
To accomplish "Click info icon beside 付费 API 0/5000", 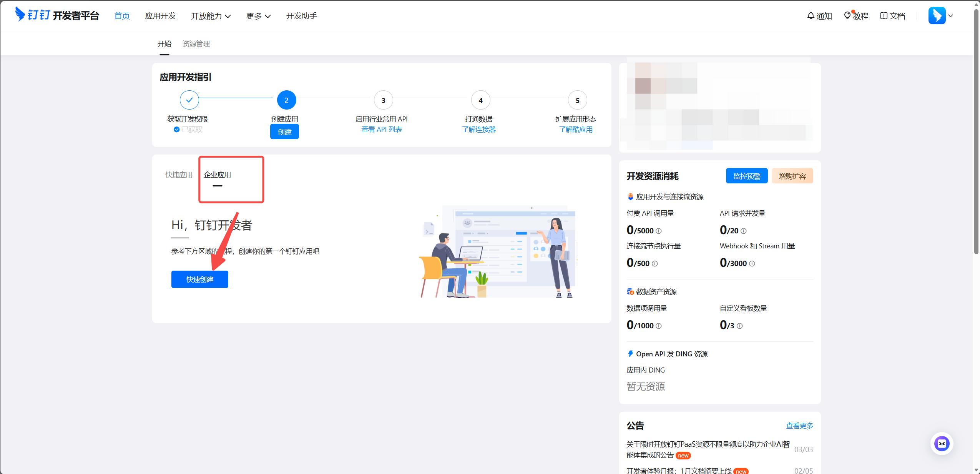I will pyautogui.click(x=658, y=231).
